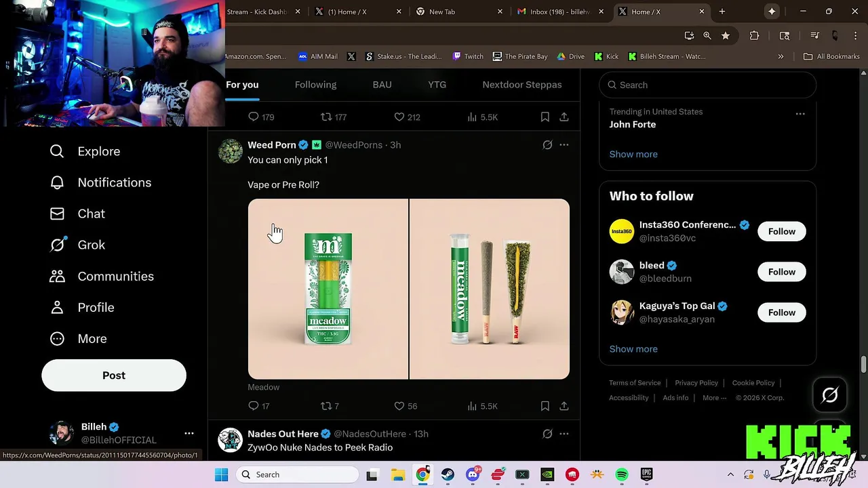Open the floating Grok button

830,394
